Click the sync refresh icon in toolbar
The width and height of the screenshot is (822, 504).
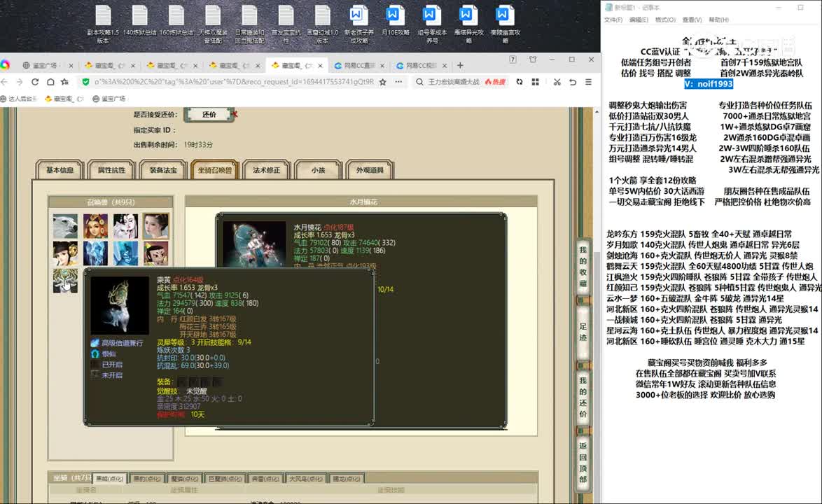coord(519,82)
